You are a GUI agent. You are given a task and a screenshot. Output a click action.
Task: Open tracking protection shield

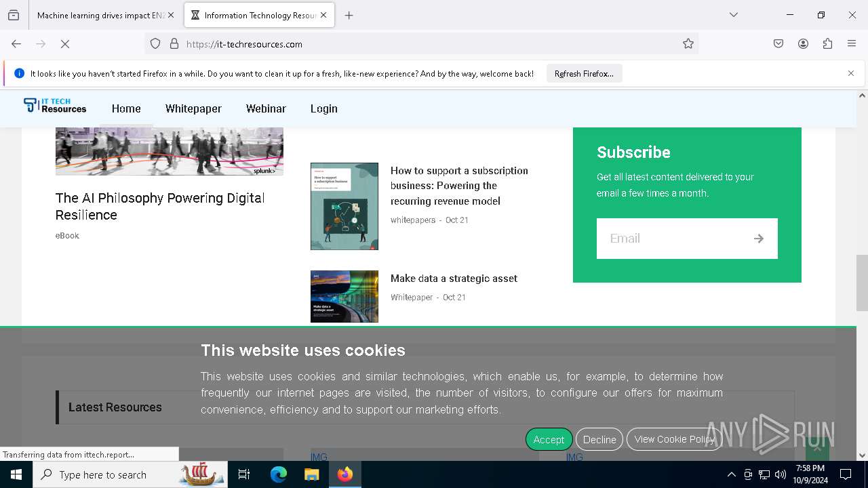[155, 44]
